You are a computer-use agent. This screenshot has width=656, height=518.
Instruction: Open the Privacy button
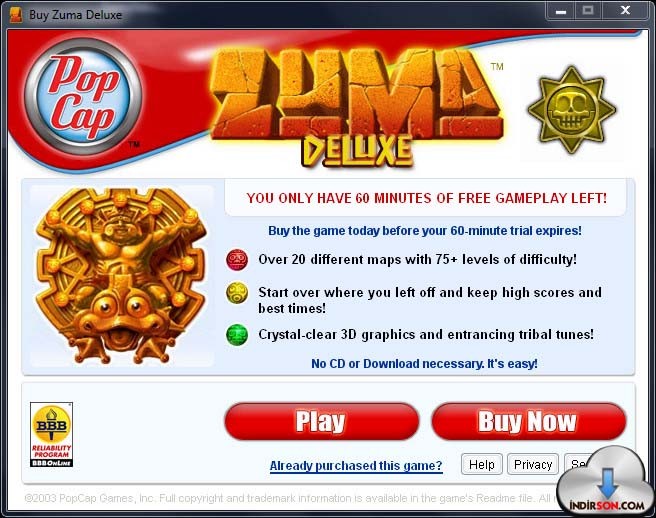click(x=533, y=464)
